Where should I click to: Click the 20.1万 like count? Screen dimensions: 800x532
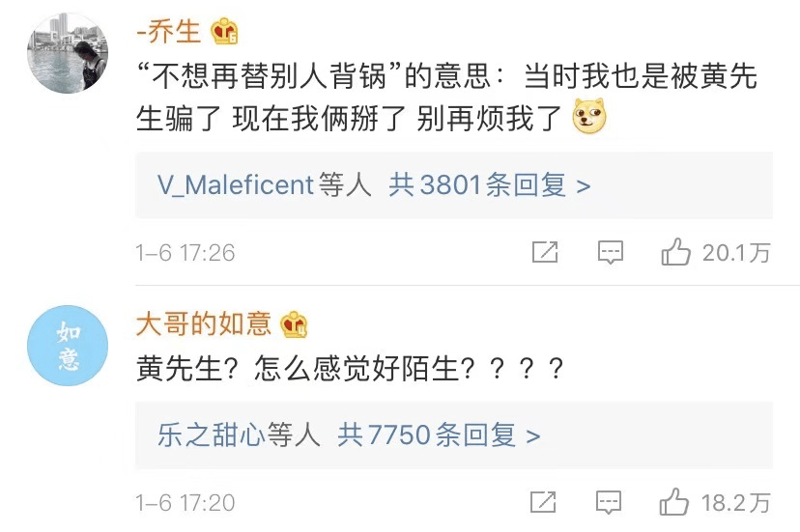click(736, 253)
